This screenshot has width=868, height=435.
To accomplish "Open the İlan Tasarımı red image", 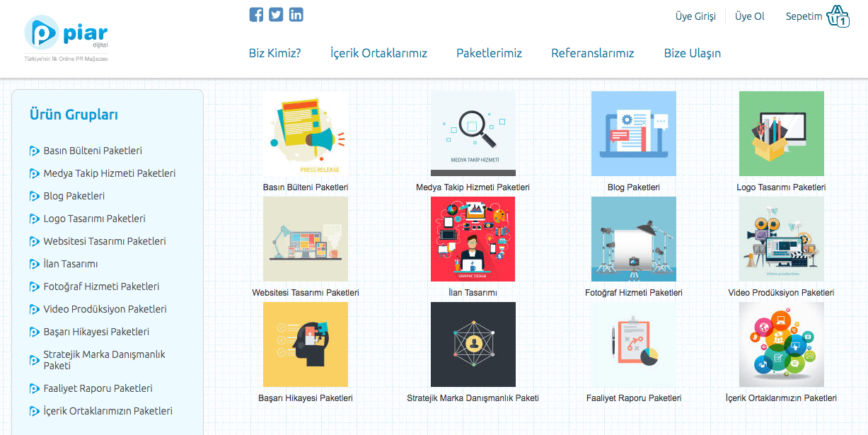I will [x=473, y=239].
